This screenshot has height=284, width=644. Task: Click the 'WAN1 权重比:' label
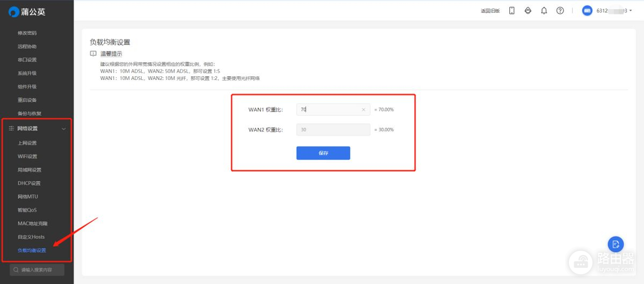(x=265, y=110)
